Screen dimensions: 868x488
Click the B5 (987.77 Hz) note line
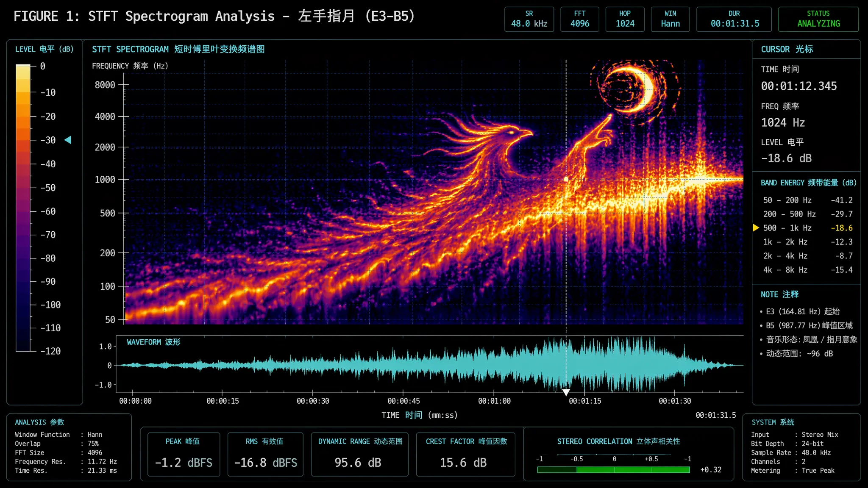coord(806,325)
